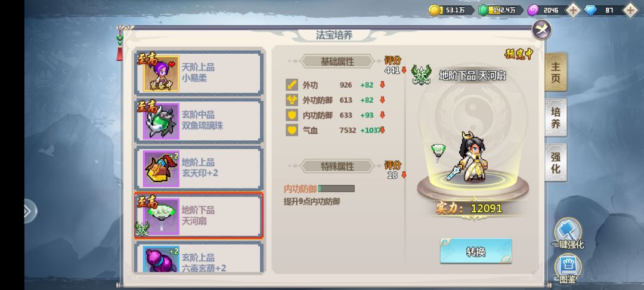This screenshot has width=644, height=290.
Task: Click the plus next to diamond currency
Action: 630,10
